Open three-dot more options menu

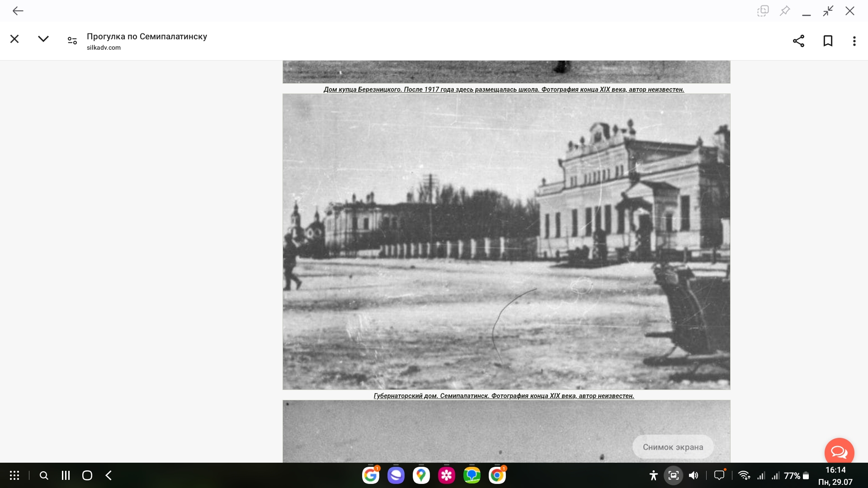pos(854,41)
